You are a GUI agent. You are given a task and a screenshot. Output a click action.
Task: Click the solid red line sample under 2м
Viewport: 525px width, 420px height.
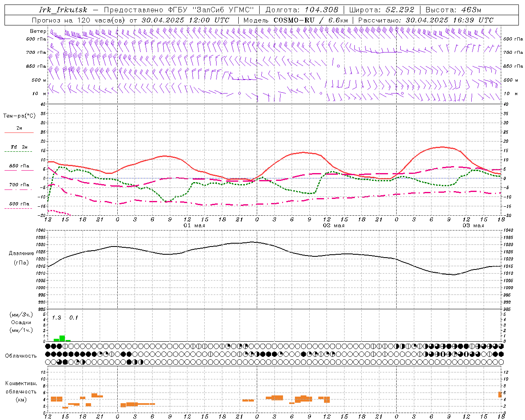tap(19, 133)
